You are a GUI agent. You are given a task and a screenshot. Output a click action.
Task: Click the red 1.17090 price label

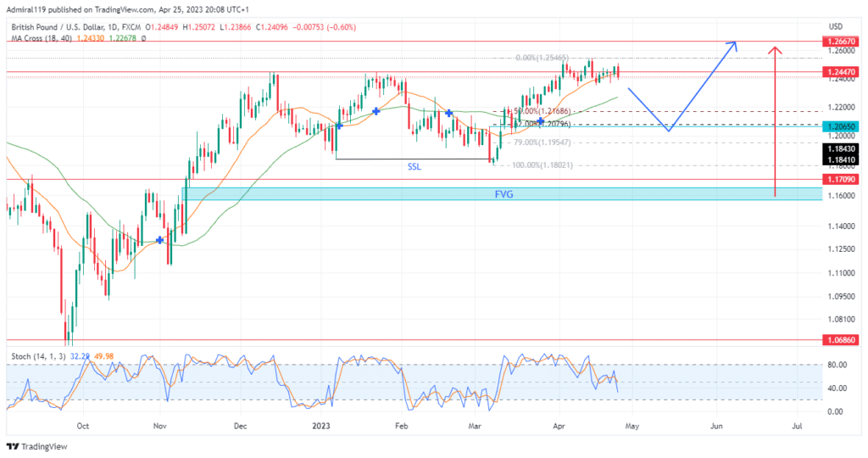pos(840,180)
